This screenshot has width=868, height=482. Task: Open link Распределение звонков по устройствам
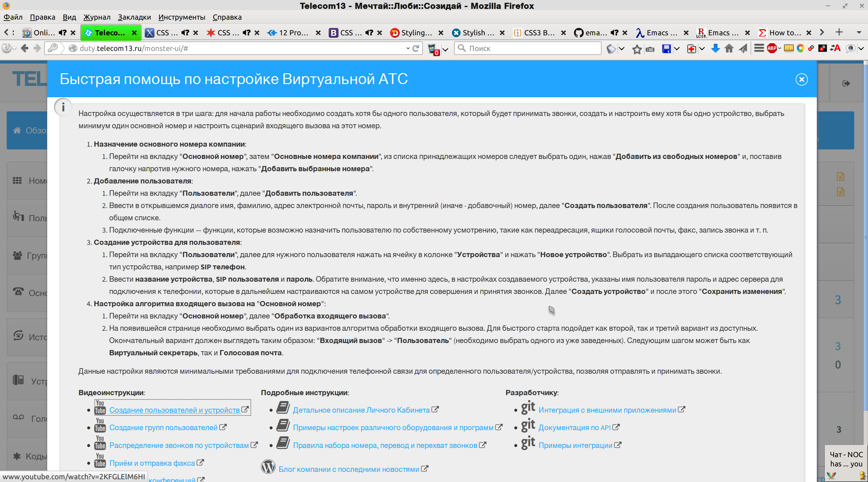pyautogui.click(x=179, y=445)
